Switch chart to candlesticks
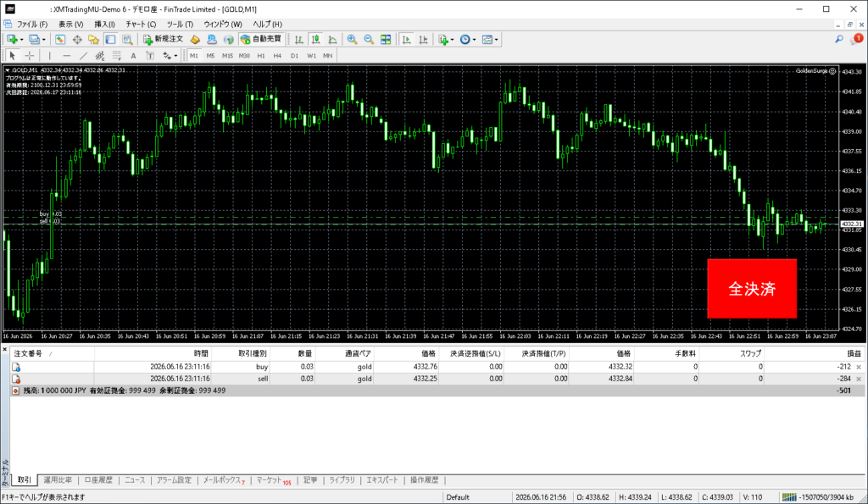Viewport: 868px width, 504px height. click(315, 39)
